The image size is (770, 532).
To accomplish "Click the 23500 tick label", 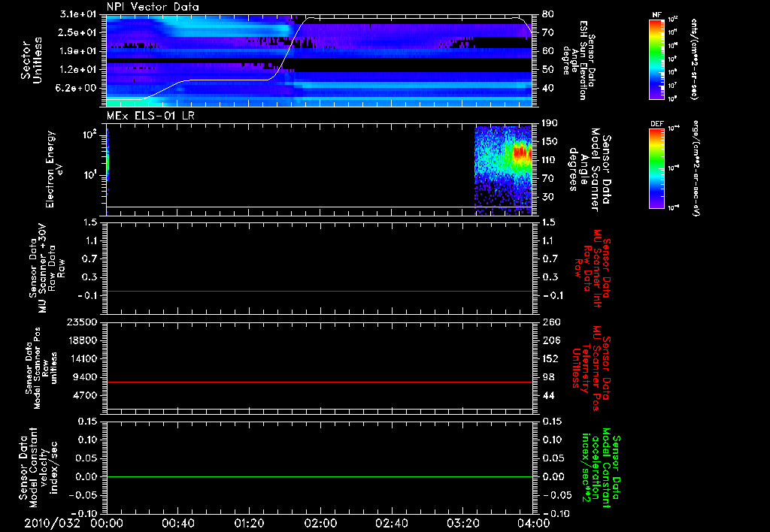I will tap(83, 322).
